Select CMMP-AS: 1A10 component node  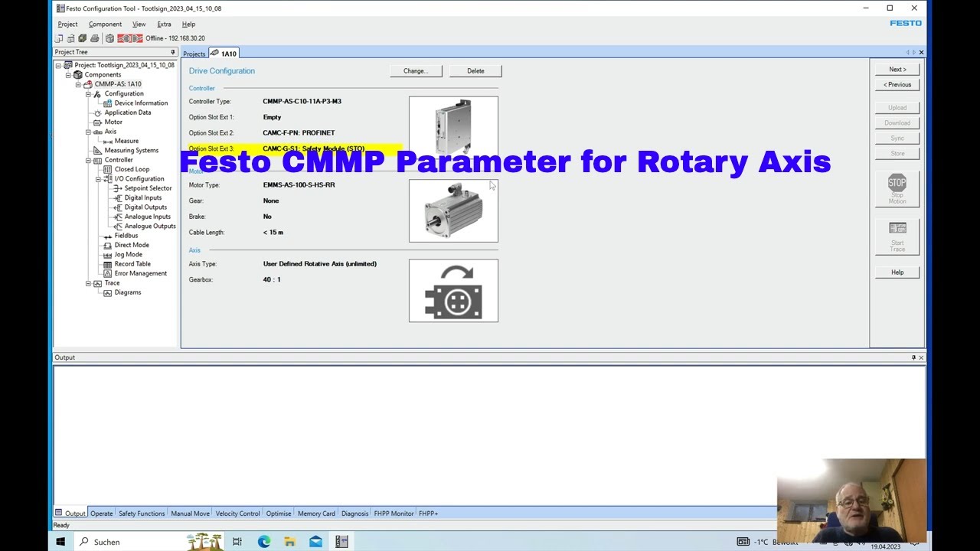point(117,84)
